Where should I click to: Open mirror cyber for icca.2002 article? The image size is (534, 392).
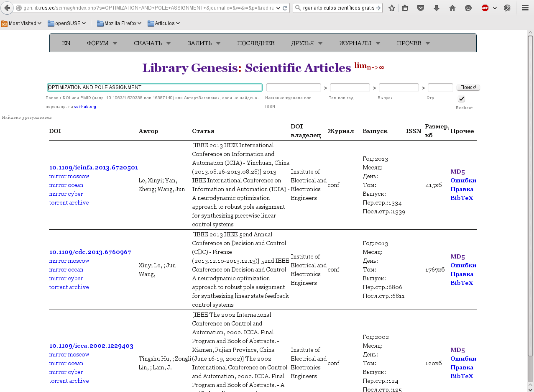click(66, 372)
